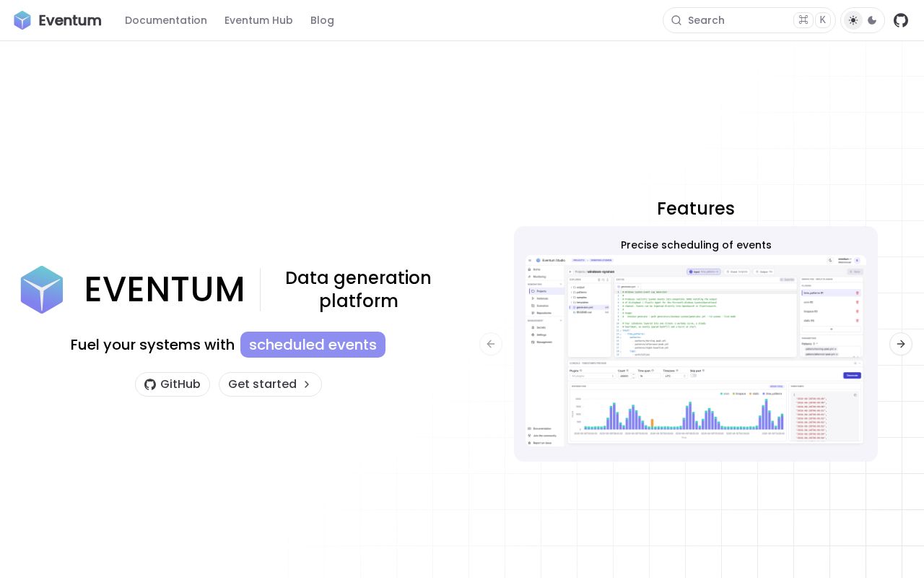Click the search magnifier icon
Viewport: 924px width, 578px height.
coord(676,20)
